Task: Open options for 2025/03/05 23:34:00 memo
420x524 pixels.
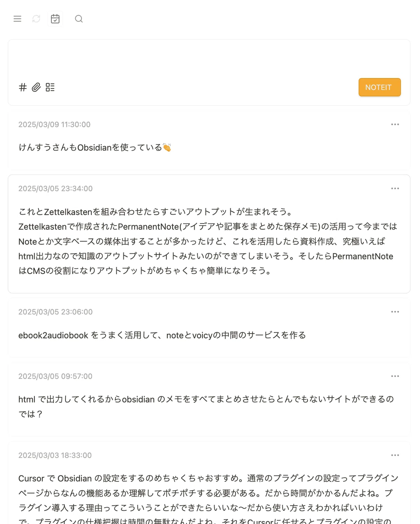Action: 395,189
